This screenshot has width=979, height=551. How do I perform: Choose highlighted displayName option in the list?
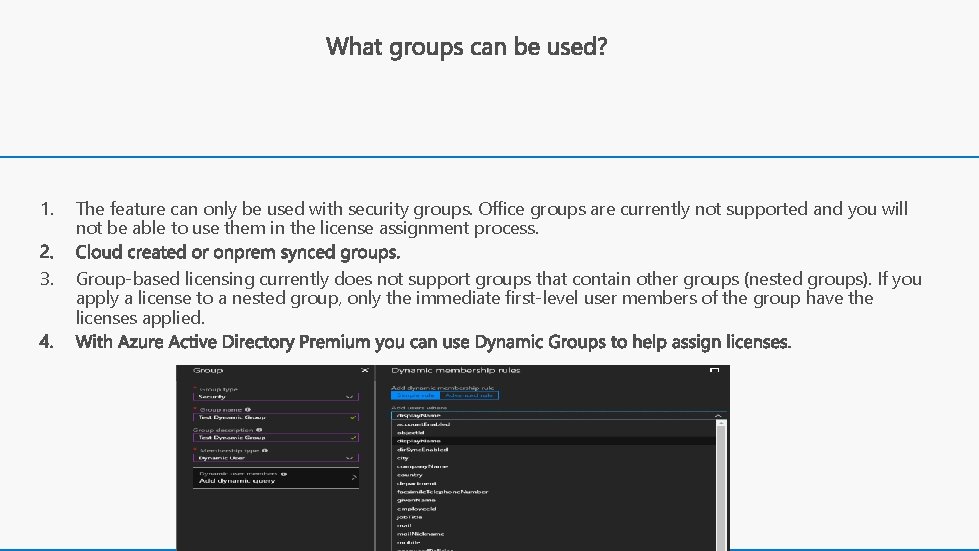[554, 441]
